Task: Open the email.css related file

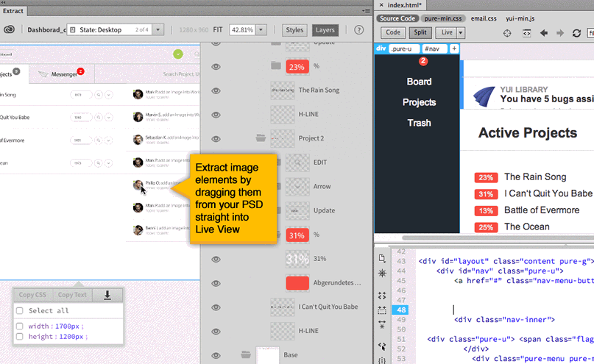Action: coord(484,18)
